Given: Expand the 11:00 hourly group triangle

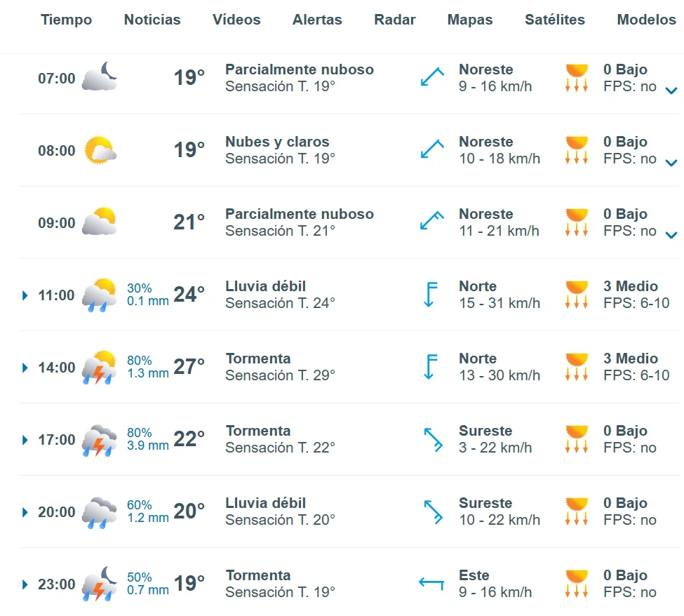Looking at the screenshot, I should tap(25, 295).
